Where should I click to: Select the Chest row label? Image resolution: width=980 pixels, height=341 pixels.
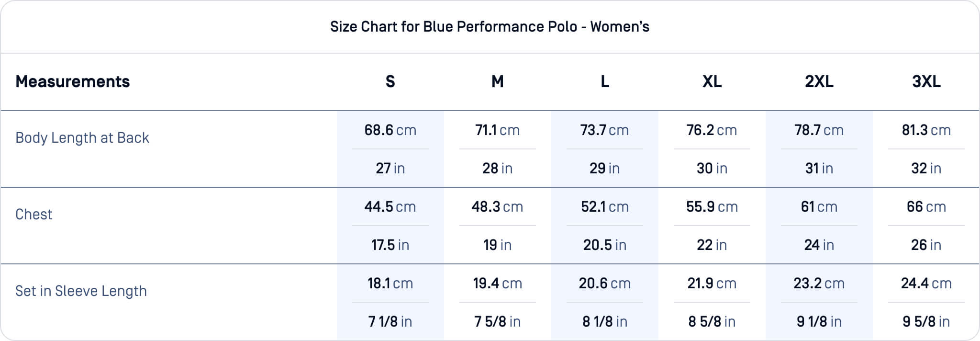(33, 214)
